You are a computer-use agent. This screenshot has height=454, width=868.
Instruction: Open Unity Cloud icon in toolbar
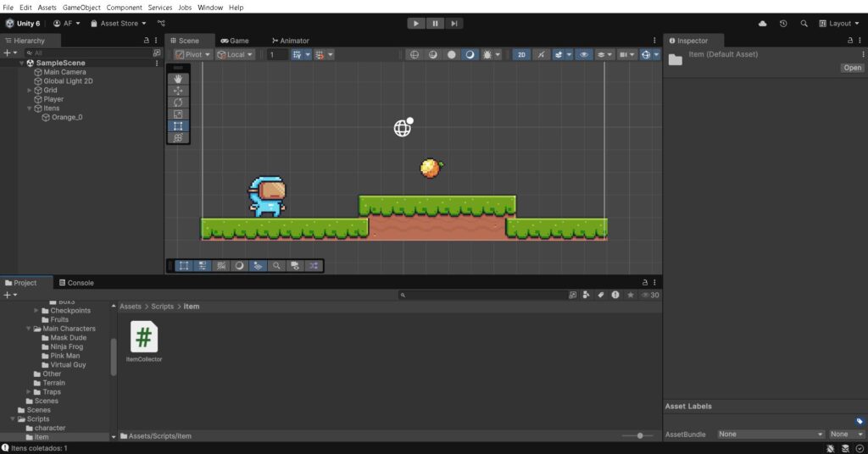click(762, 23)
